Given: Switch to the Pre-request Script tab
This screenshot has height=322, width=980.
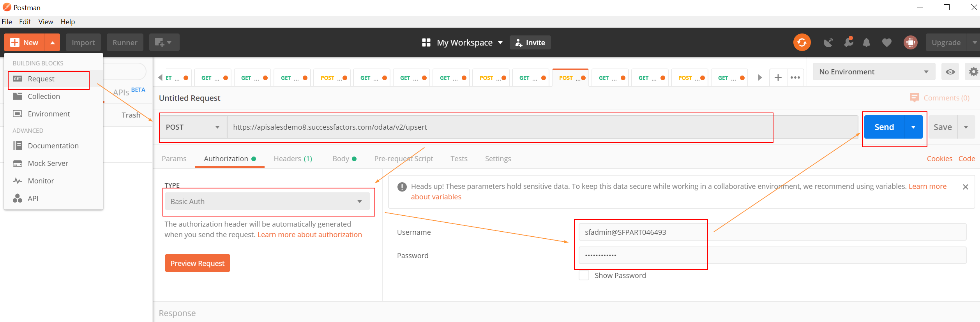Looking at the screenshot, I should pyautogui.click(x=404, y=159).
